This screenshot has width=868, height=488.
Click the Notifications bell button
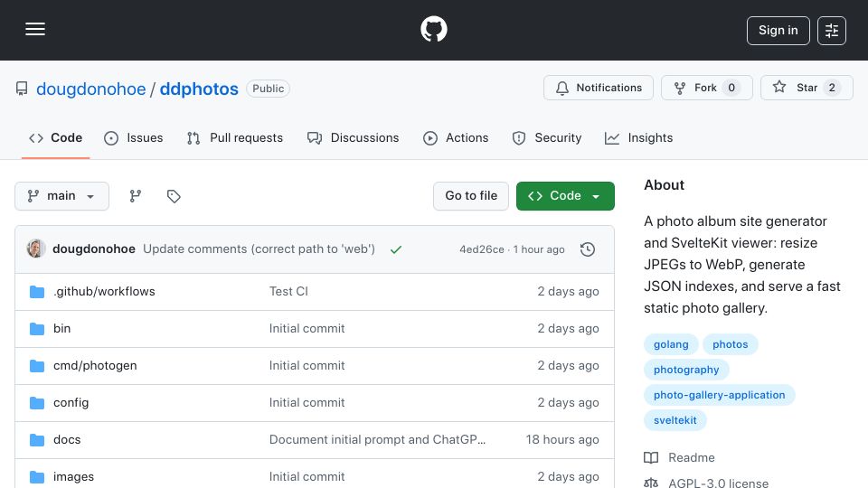tap(599, 88)
